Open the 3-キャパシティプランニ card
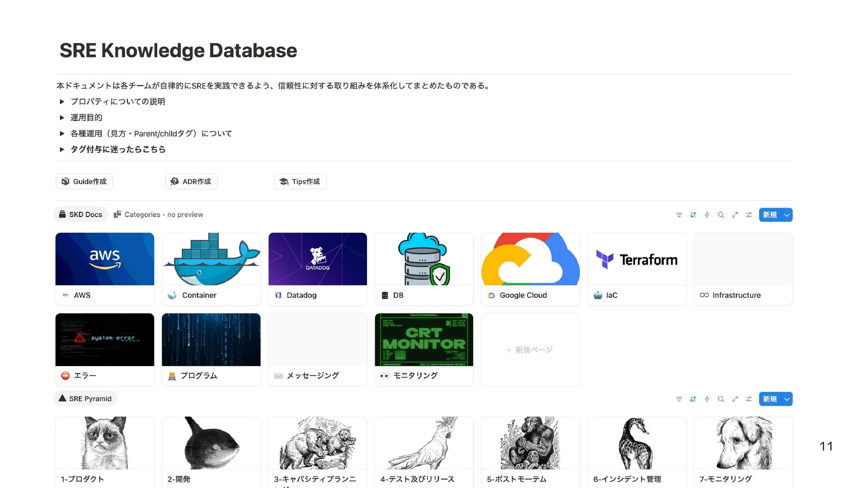Viewport: 868px width, 488px height. click(x=318, y=452)
